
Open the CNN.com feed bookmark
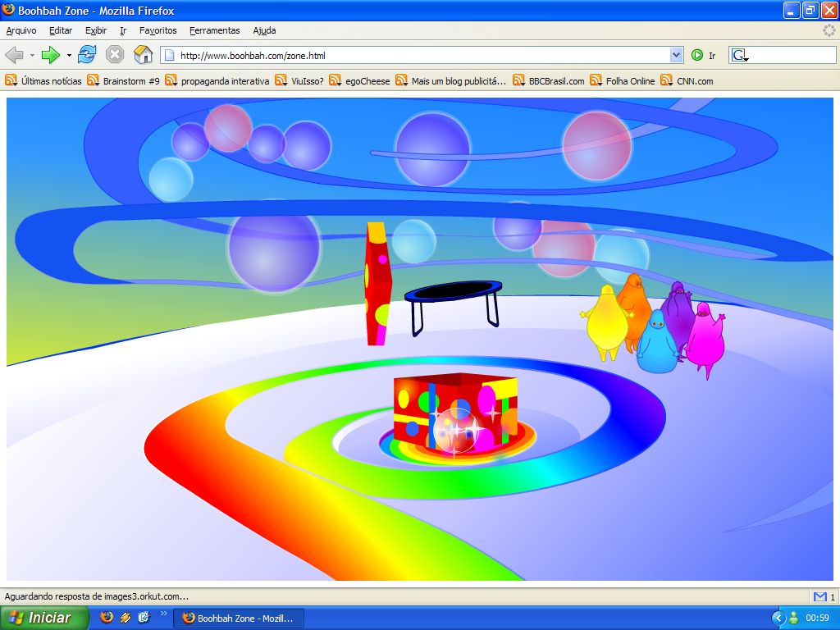coord(687,81)
